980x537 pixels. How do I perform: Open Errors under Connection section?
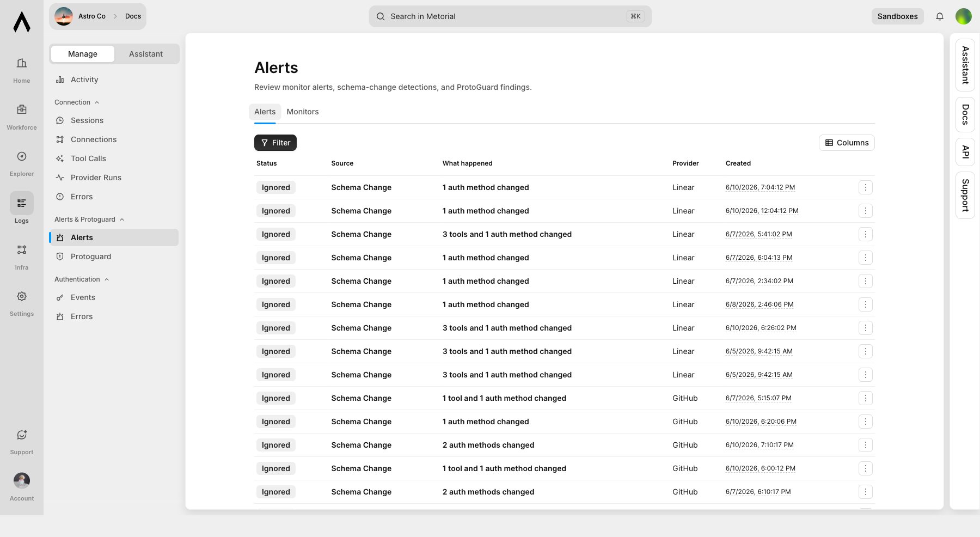114,197
